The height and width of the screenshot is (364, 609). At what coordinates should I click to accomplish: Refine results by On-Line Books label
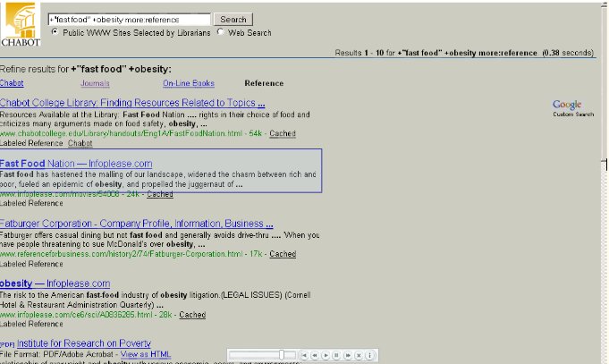pyautogui.click(x=189, y=83)
